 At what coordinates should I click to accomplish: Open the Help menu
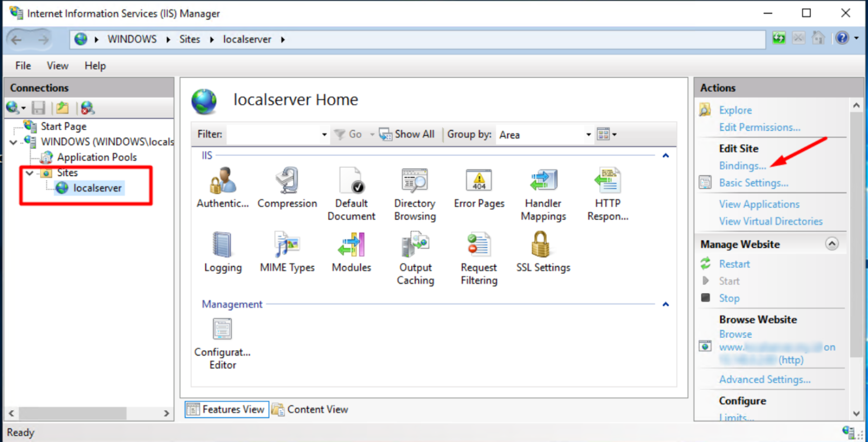95,66
